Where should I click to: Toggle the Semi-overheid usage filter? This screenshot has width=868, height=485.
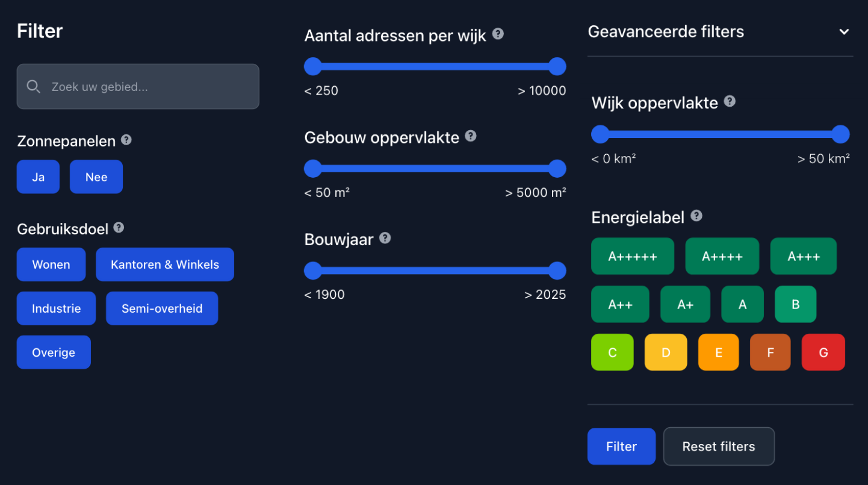[162, 308]
